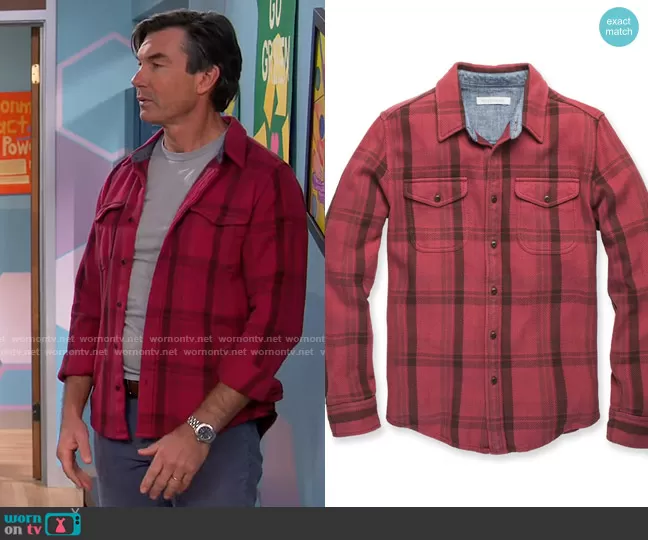Image resolution: width=648 pixels, height=540 pixels.
Task: Click the teal 'exact match' badge
Action: (619, 27)
